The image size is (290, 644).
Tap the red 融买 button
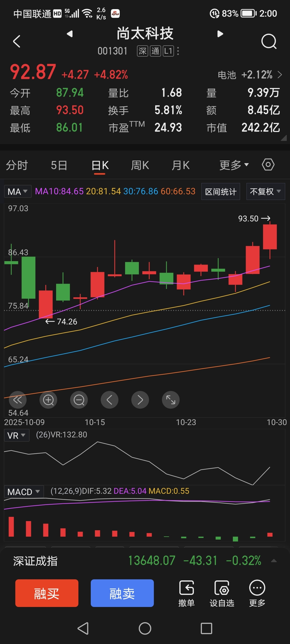pyautogui.click(x=47, y=593)
